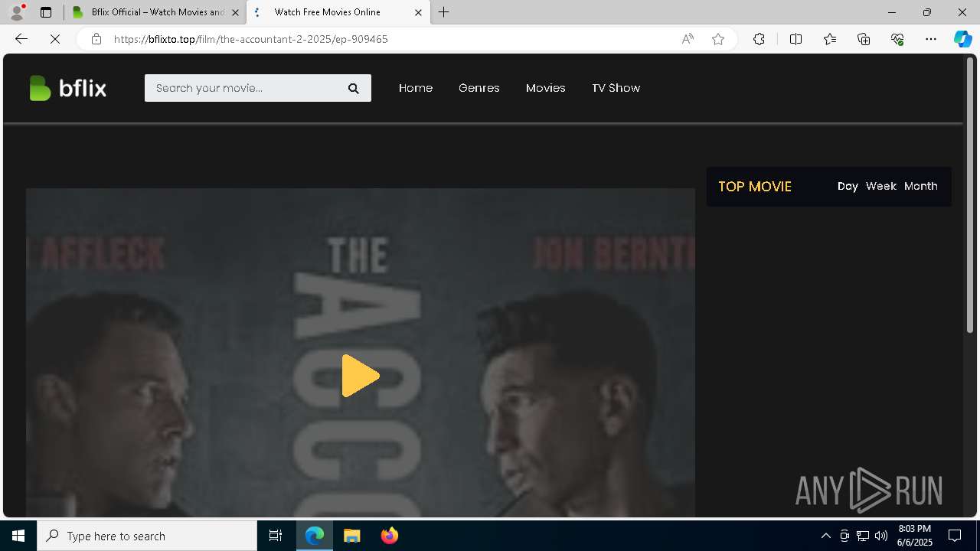Viewport: 980px width, 551px height.
Task: Open Firefox from taskbar
Action: 390,536
